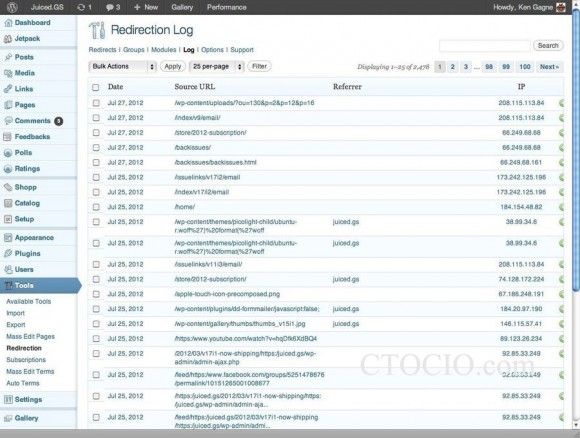This screenshot has width=580, height=438.
Task: Open Dashboard in the sidebar
Action: pos(33,23)
